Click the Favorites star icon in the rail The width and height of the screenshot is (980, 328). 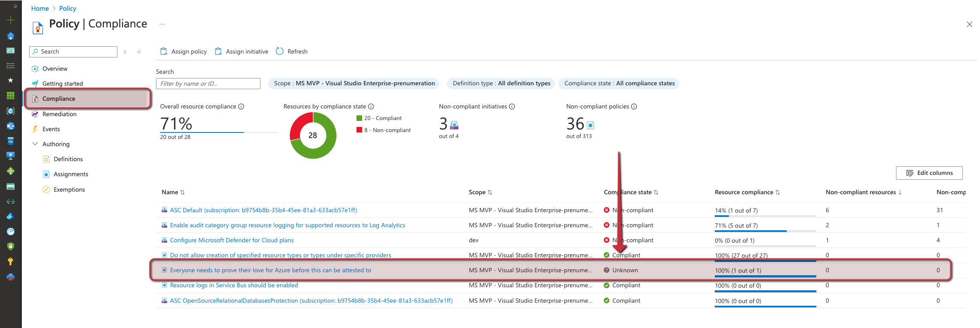(x=11, y=80)
